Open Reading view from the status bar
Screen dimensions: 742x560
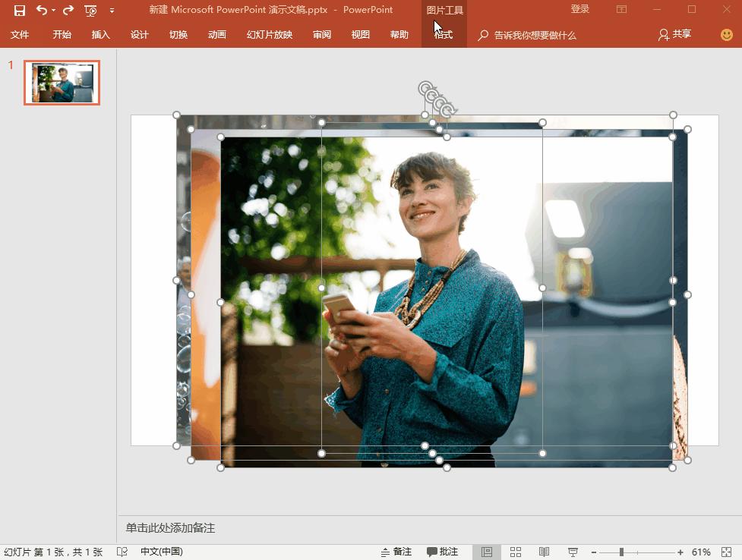point(544,552)
